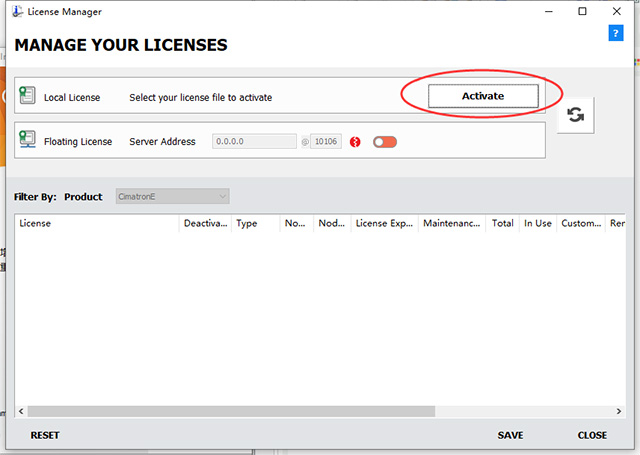
Task: Click the Deactiva... column header
Action: tap(205, 223)
